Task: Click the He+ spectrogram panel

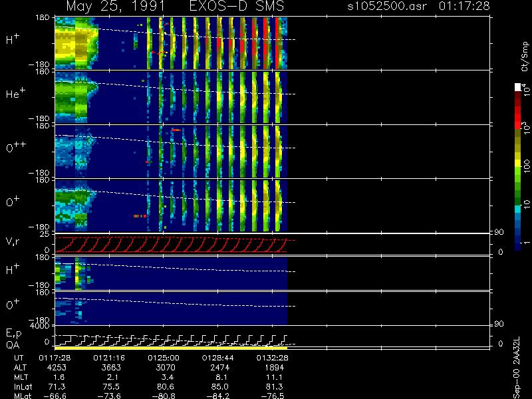Action: (x=171, y=97)
